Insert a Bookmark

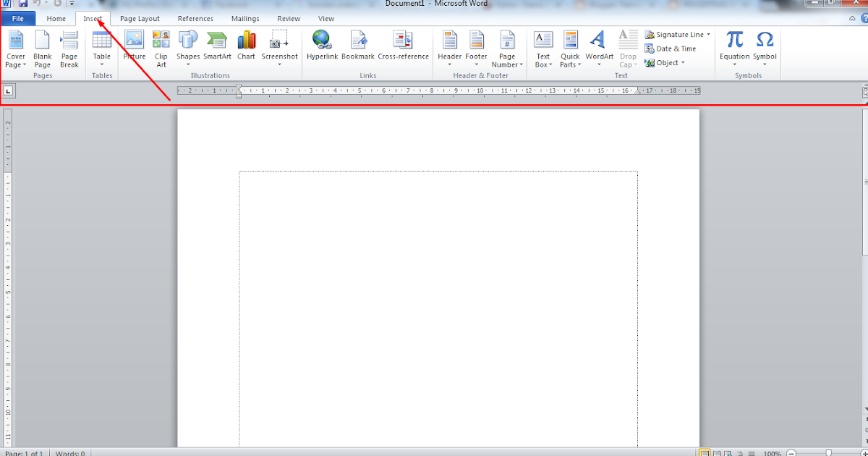pos(358,43)
